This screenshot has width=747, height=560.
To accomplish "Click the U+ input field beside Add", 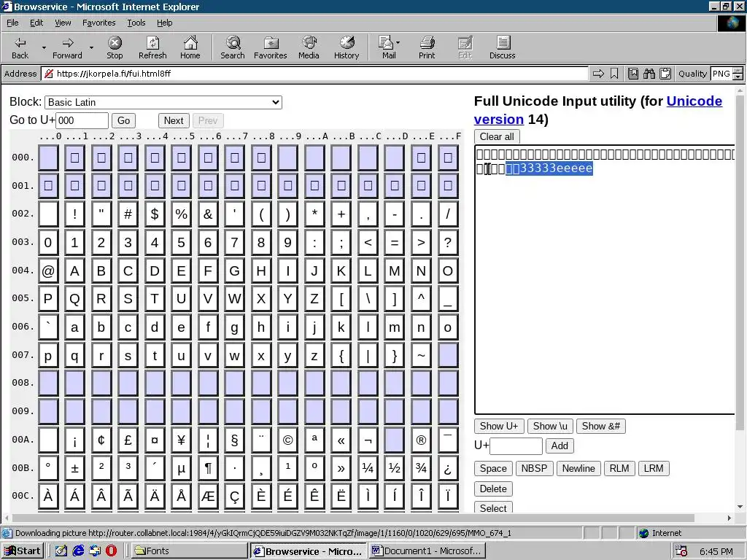I will [516, 446].
